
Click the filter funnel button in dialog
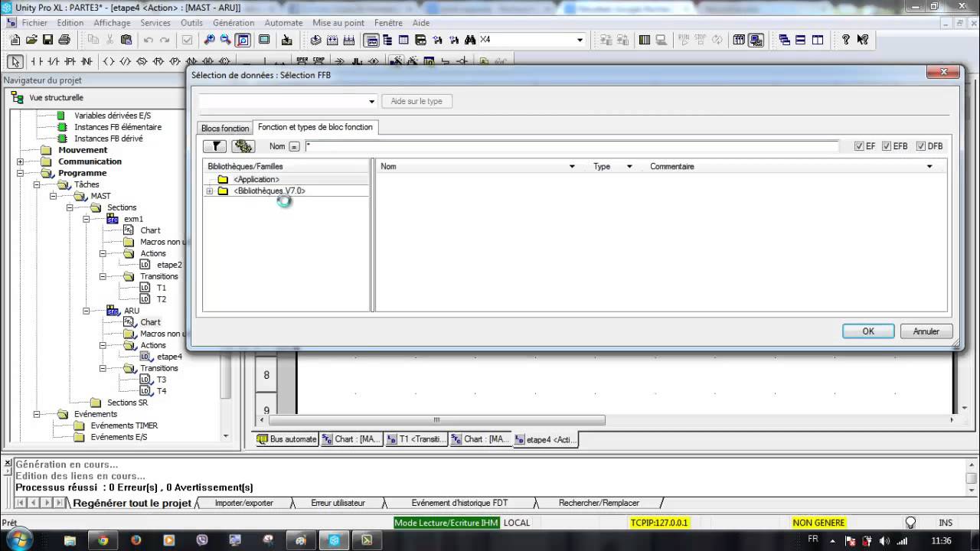click(215, 146)
